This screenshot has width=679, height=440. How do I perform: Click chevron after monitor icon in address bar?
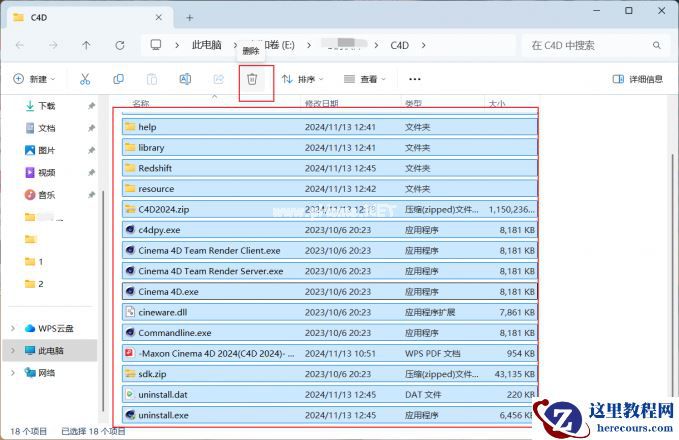click(x=177, y=45)
